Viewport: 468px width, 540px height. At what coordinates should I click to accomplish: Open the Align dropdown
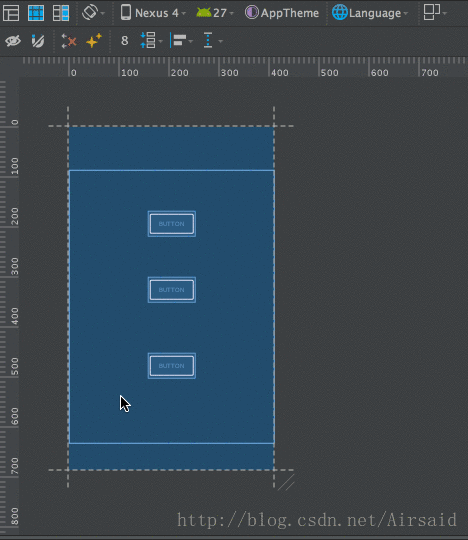[181, 41]
